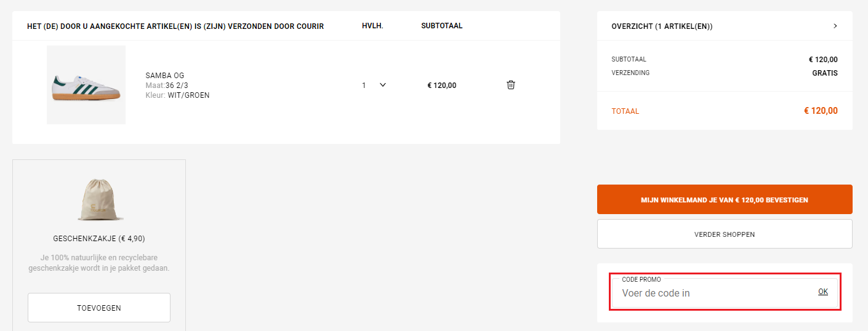
Task: Click the GRATIS shipping value
Action: (824, 73)
